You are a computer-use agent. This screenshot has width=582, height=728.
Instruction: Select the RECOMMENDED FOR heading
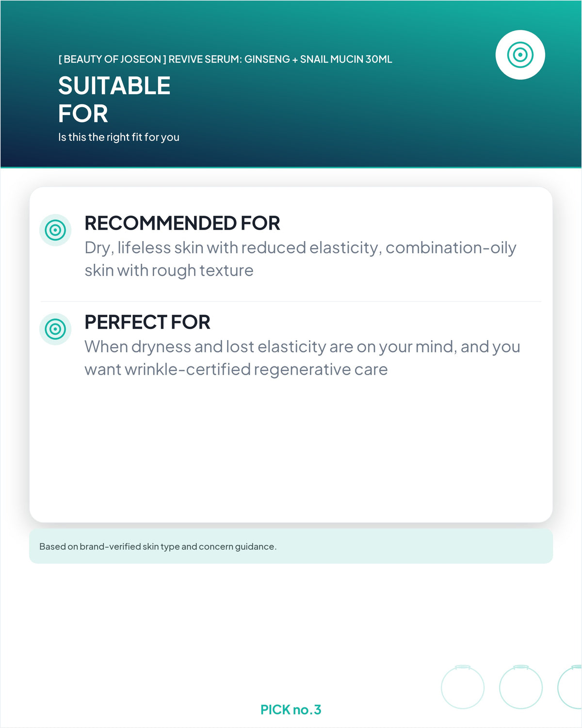click(x=182, y=223)
